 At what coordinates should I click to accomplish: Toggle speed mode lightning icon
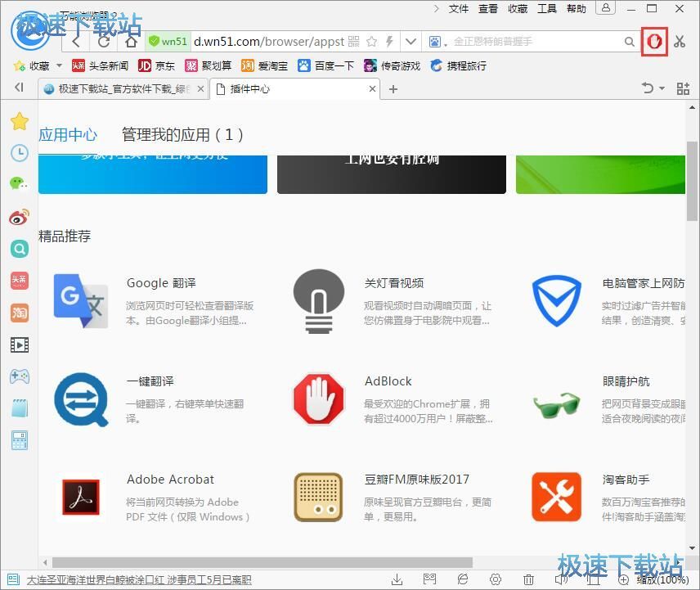(x=389, y=42)
